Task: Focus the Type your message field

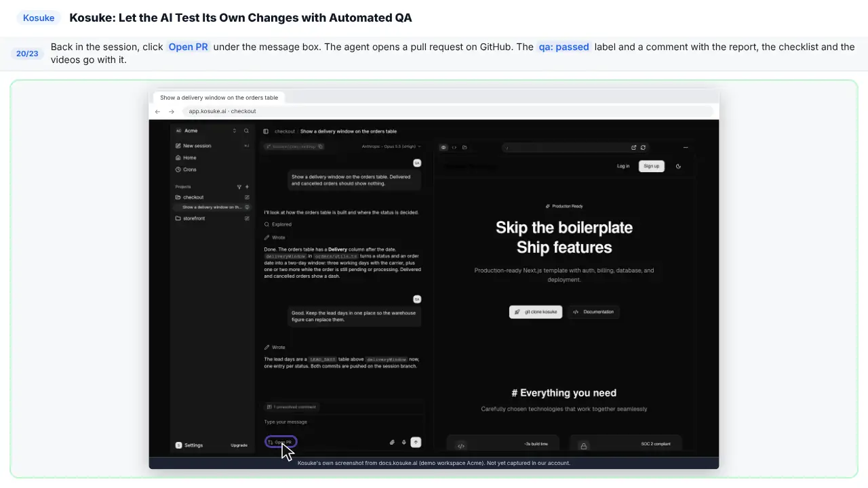Action: tap(342, 422)
